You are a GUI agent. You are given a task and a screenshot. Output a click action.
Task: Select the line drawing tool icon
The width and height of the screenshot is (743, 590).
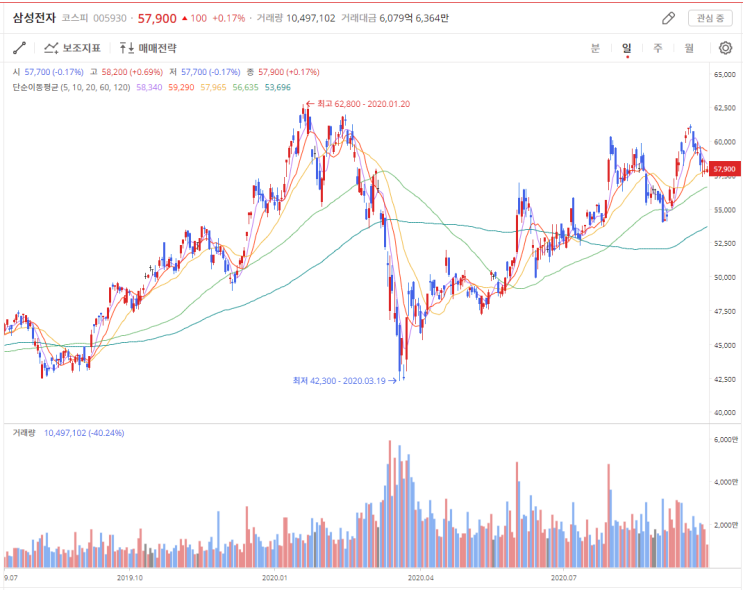[x=19, y=48]
